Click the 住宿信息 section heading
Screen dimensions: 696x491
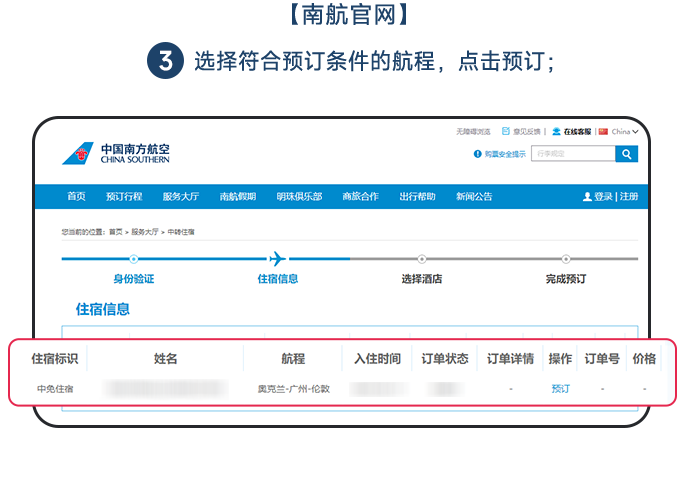tap(103, 309)
